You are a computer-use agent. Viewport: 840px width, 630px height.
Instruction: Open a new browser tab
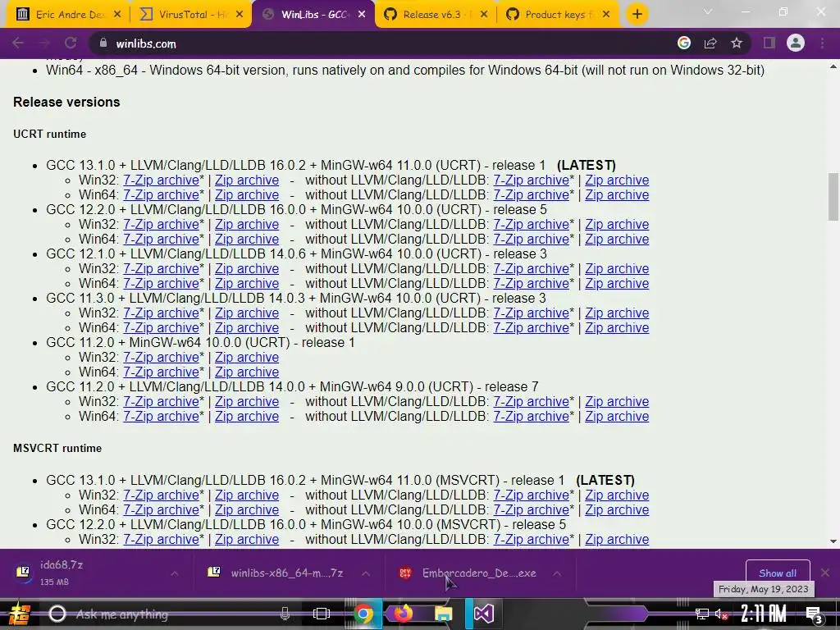(637, 15)
